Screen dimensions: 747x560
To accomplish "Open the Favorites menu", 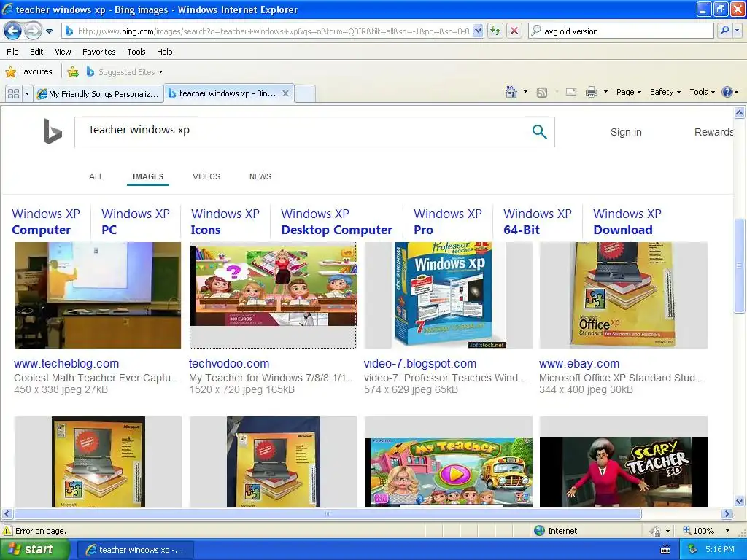I will [x=99, y=52].
